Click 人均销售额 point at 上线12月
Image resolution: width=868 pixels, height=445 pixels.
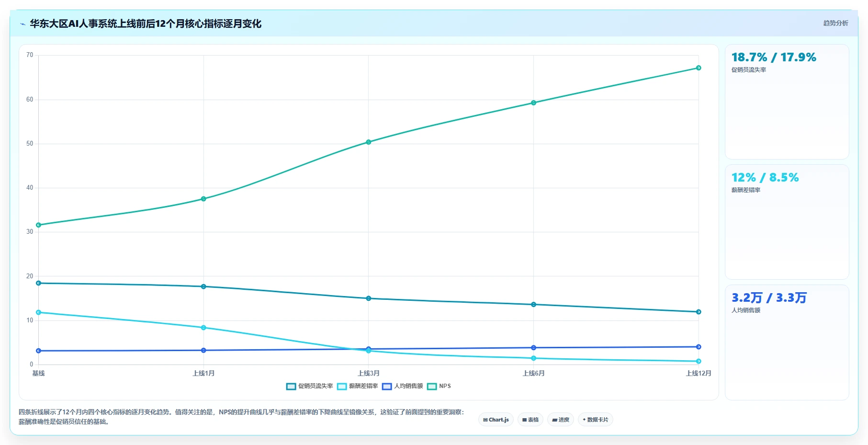pos(699,347)
